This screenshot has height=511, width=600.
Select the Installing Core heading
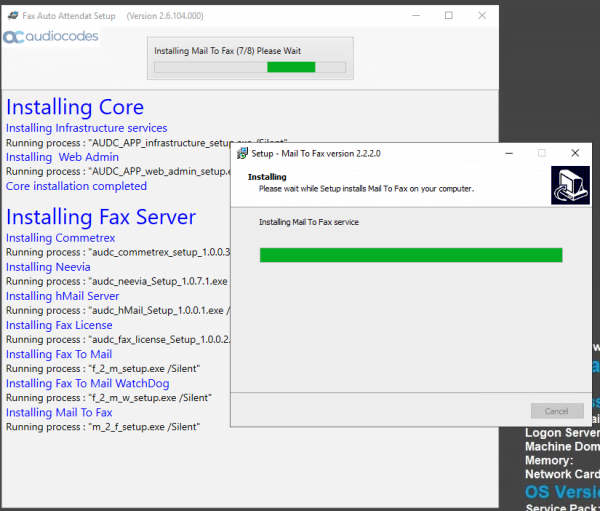click(75, 107)
